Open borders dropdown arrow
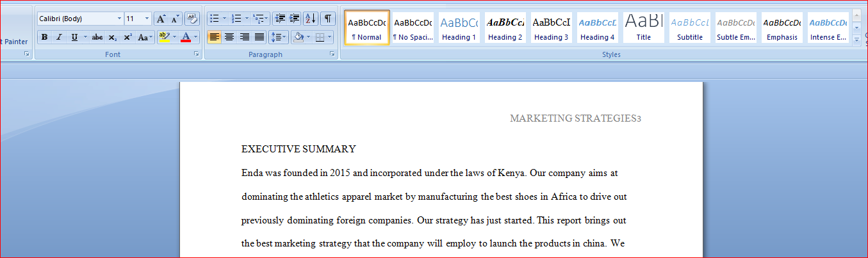868x258 pixels. coord(330,37)
